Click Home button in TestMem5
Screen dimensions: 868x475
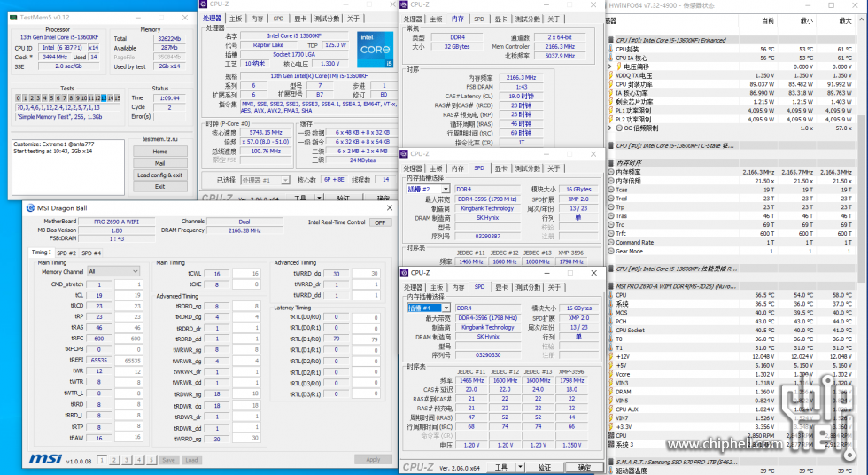coord(160,152)
